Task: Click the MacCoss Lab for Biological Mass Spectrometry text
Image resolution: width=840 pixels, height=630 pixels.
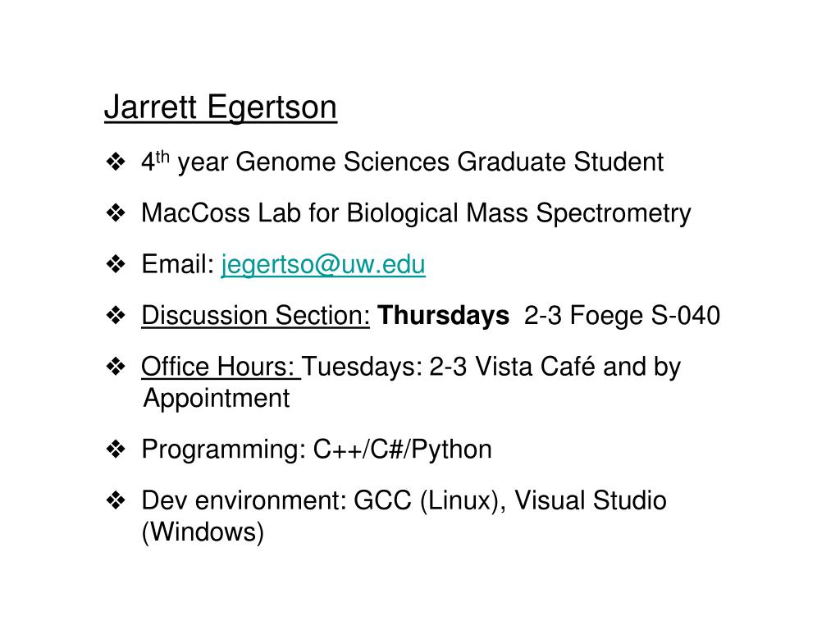Action: (x=416, y=214)
